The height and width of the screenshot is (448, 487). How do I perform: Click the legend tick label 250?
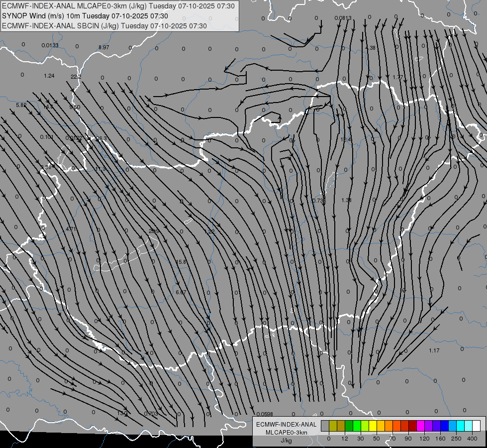pyautogui.click(x=456, y=439)
